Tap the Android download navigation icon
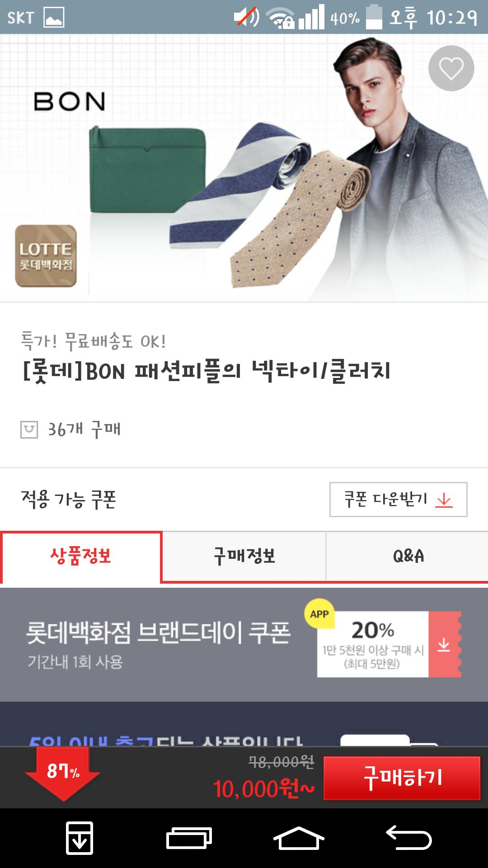The width and height of the screenshot is (488, 868). [80, 838]
